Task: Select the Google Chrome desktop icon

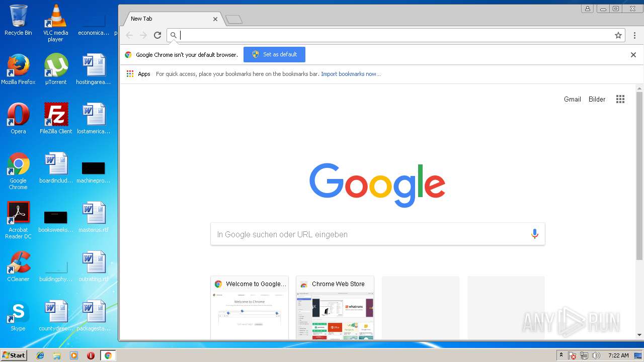Action: point(18,171)
